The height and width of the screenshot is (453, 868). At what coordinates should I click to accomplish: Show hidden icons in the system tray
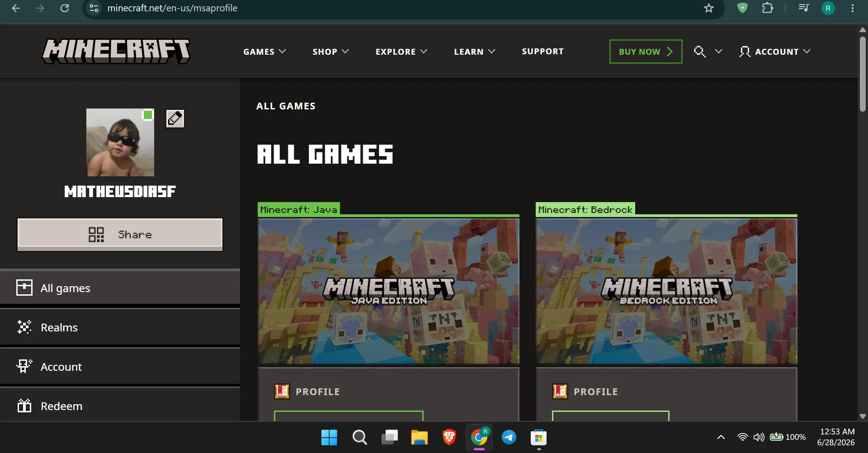(x=721, y=437)
